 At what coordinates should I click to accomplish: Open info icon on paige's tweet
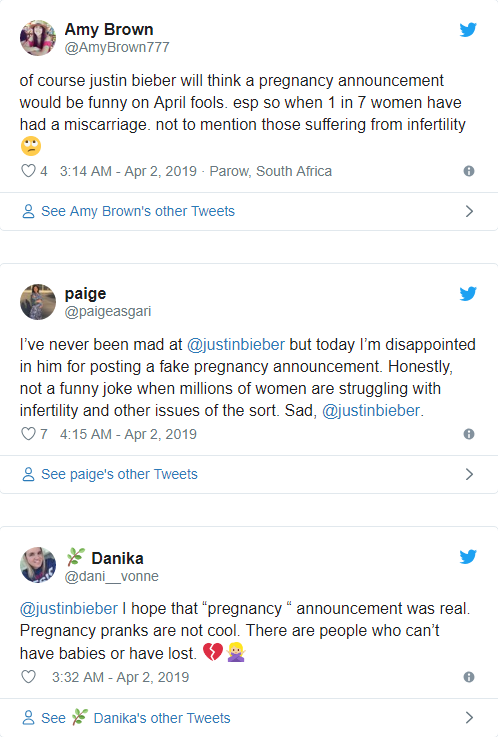point(469,434)
